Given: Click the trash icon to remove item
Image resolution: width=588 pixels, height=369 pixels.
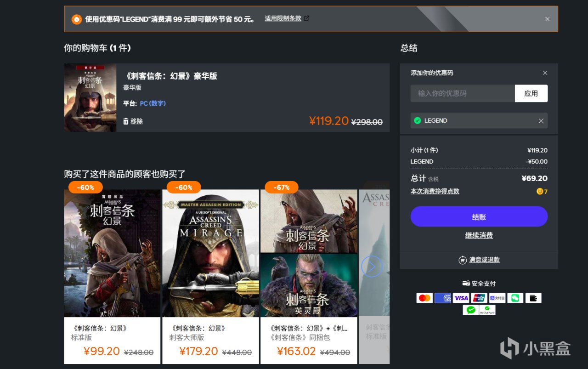Looking at the screenshot, I should pyautogui.click(x=126, y=121).
